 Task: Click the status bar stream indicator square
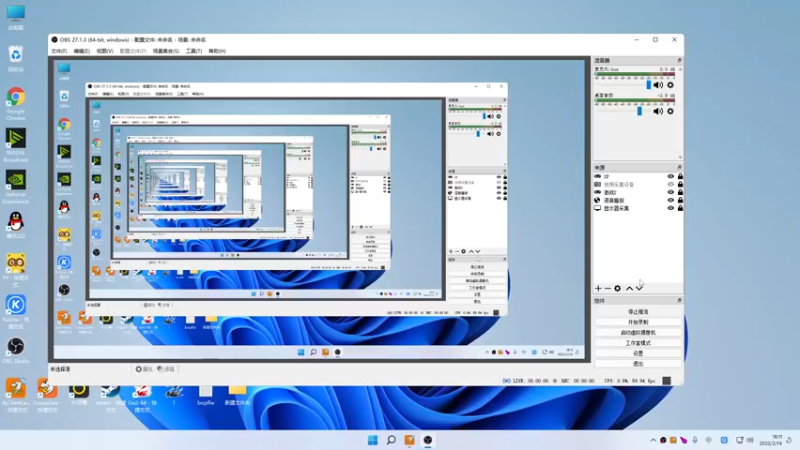click(x=666, y=381)
